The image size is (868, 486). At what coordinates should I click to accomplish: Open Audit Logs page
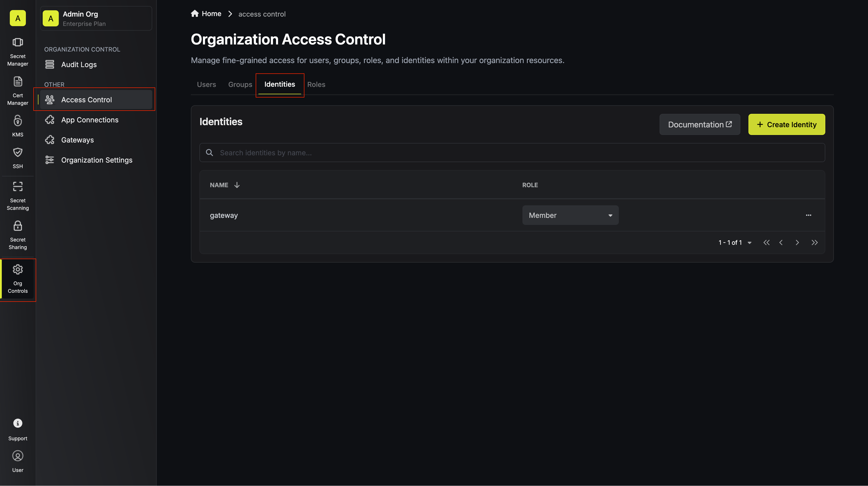coord(96,64)
